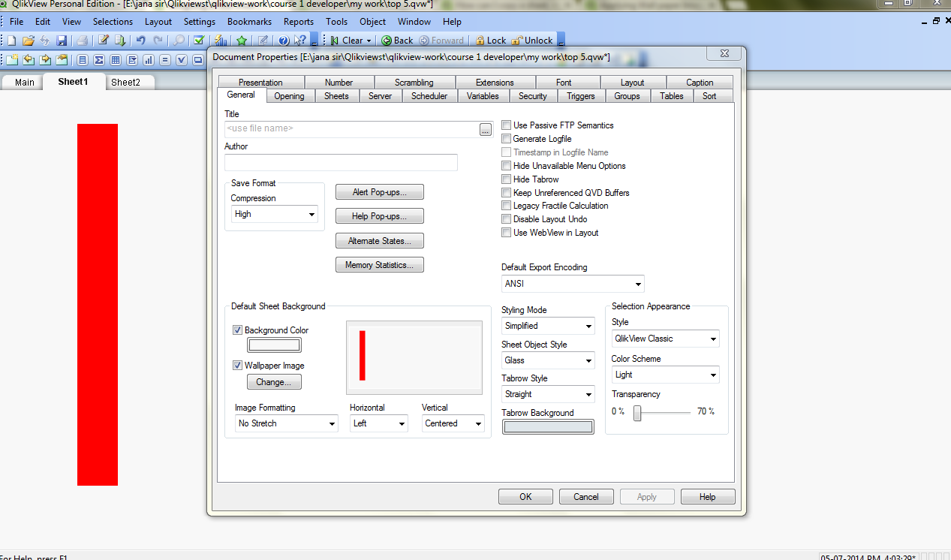Click the Lock selections toolbar button

(x=490, y=41)
